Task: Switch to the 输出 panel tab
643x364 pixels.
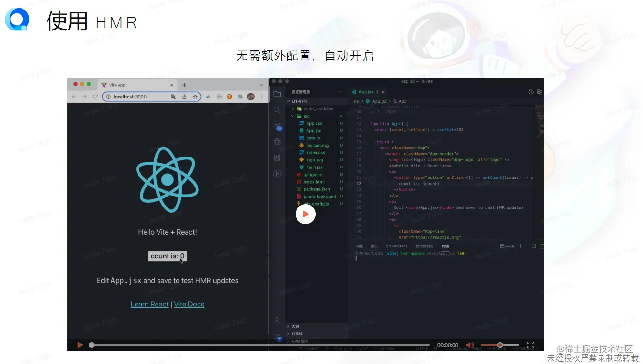Action: pyautogui.click(x=374, y=246)
